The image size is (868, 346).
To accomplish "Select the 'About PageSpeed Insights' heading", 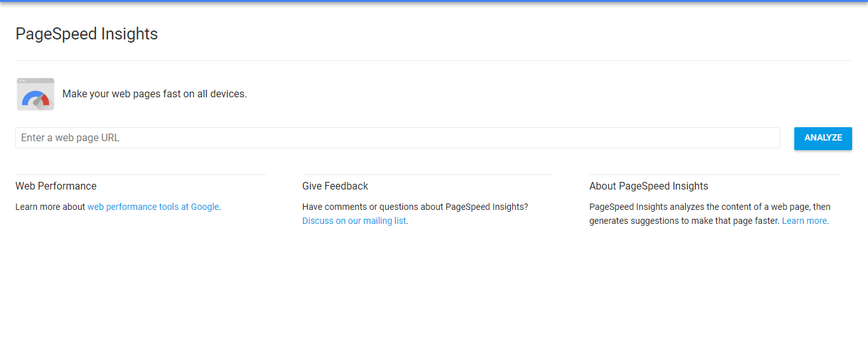I will (x=648, y=186).
